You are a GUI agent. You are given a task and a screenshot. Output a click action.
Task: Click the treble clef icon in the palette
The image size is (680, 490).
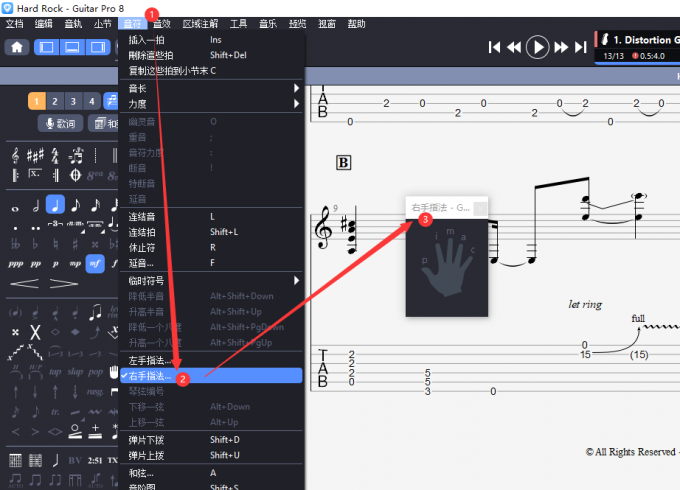click(17, 155)
